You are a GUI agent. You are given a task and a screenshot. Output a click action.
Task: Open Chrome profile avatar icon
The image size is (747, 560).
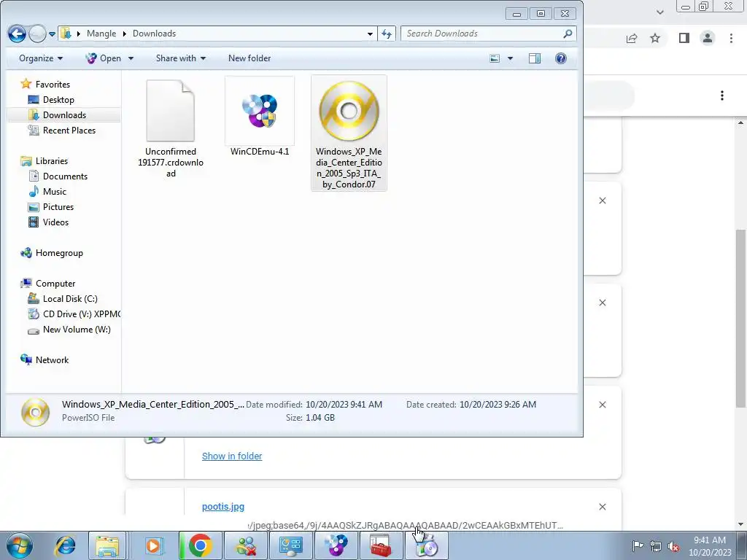click(x=708, y=38)
